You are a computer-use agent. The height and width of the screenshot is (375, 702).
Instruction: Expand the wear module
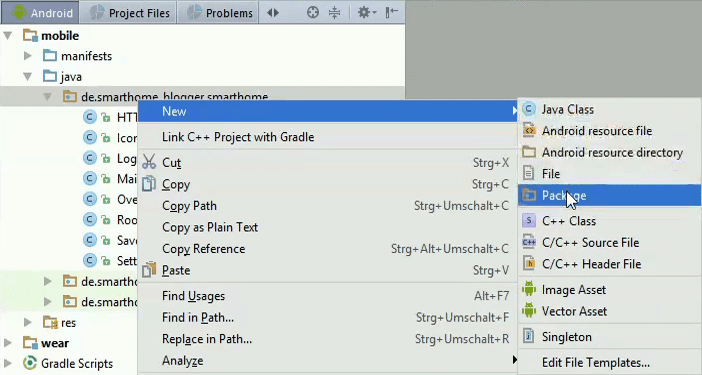click(8, 343)
